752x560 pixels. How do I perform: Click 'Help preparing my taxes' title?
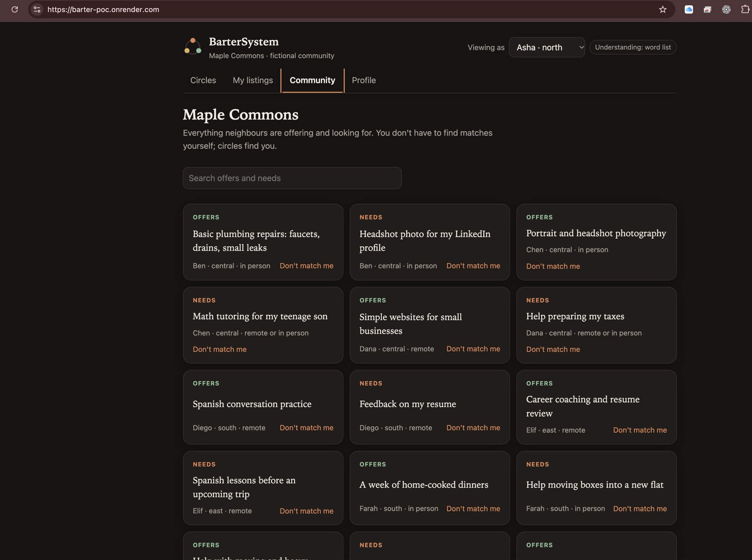coord(575,316)
